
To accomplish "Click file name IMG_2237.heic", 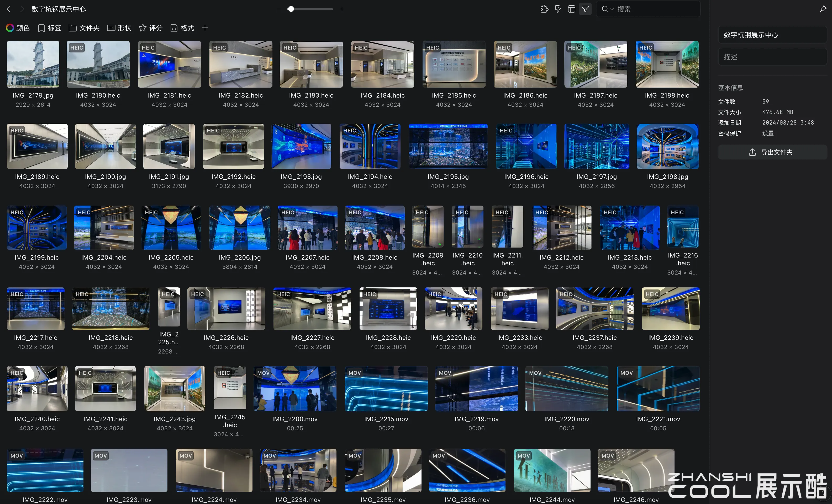I will click(594, 338).
